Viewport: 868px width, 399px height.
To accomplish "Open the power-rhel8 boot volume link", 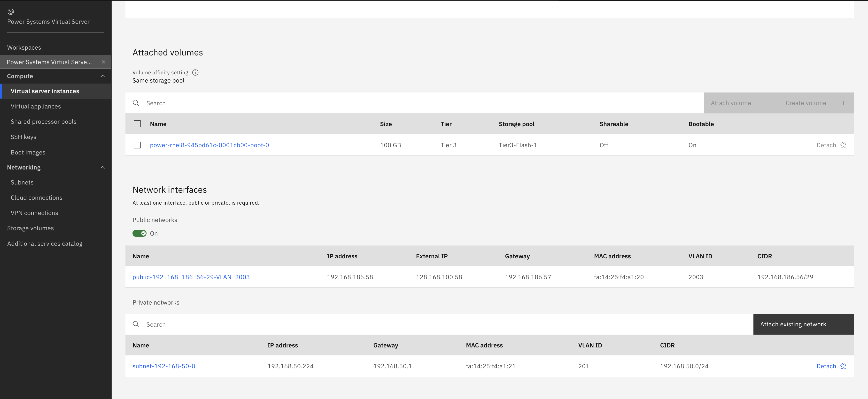I will [209, 145].
